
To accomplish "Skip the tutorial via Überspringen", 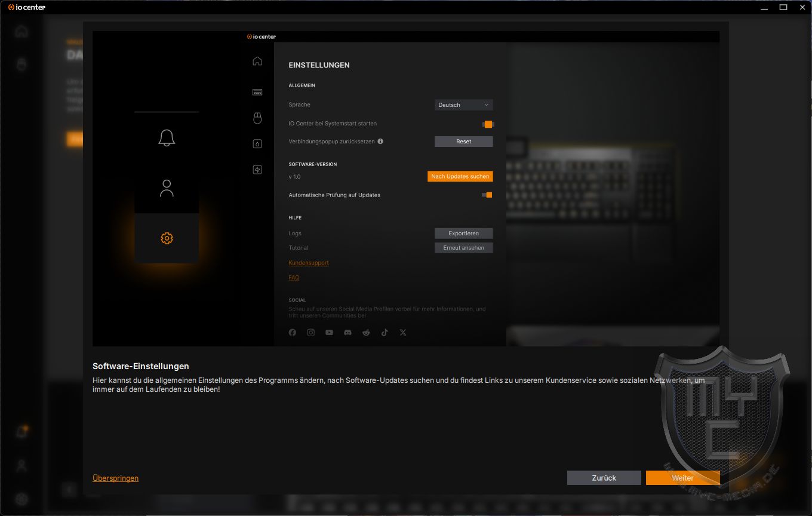I will [115, 478].
